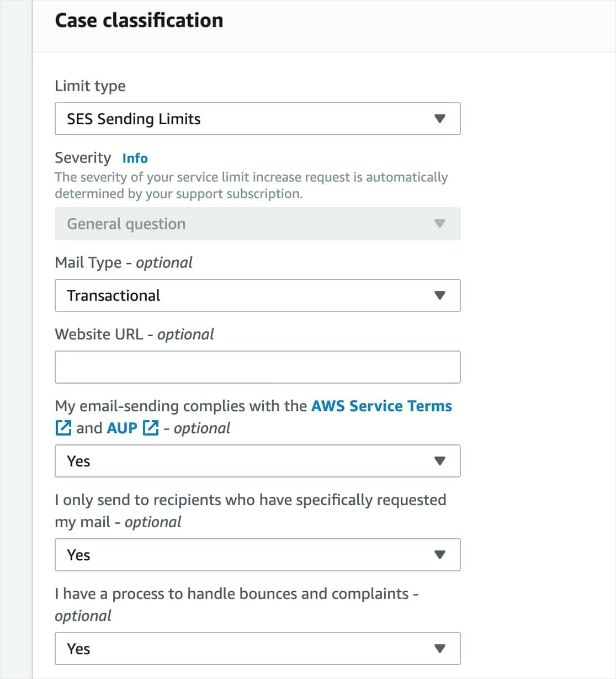Open the Transactional Mail Type dropdown
This screenshot has width=616, height=679.
click(x=257, y=295)
